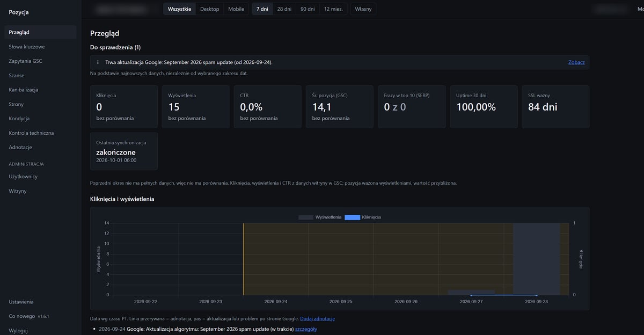
Task: Open Adnotacje from the sidebar
Action: click(x=41, y=147)
